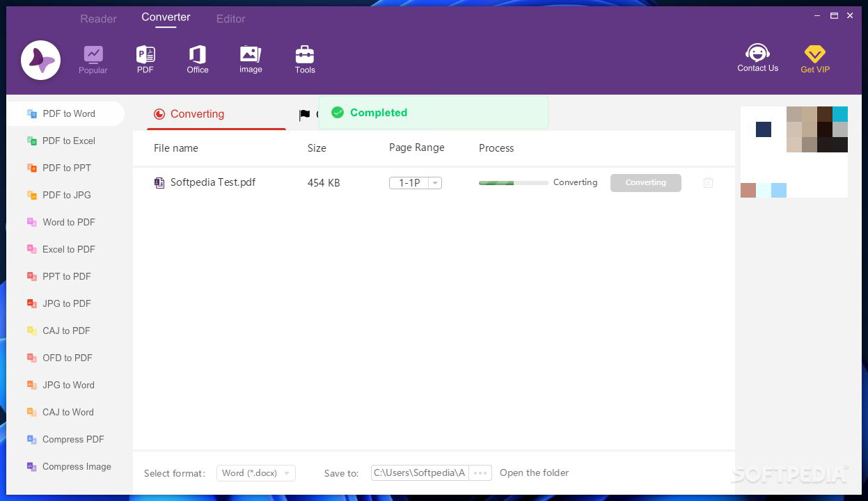Click the Completed notification banner

(433, 113)
